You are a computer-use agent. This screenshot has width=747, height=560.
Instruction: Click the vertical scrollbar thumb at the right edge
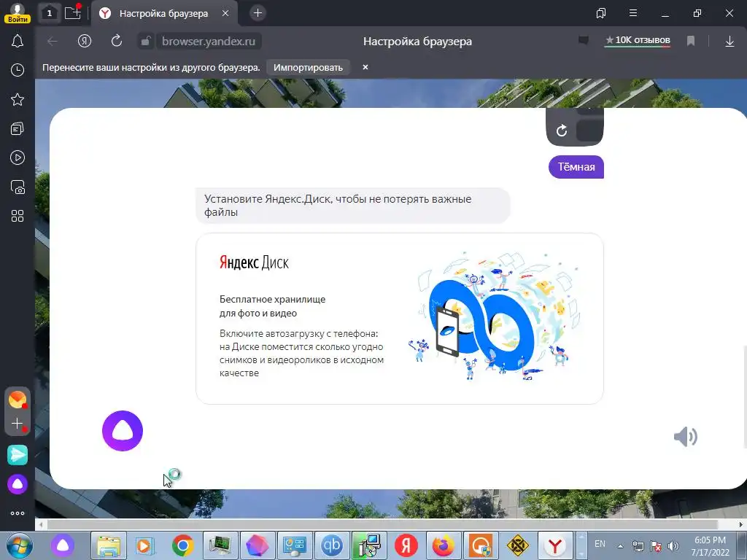745,396
